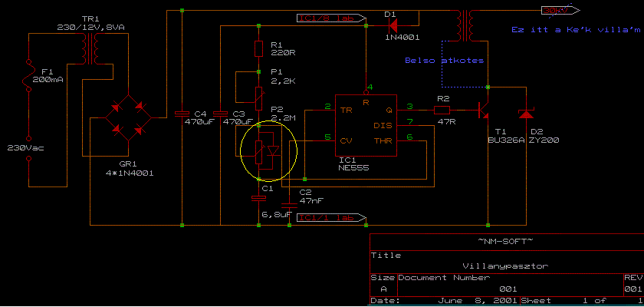Select the C4 470uF capacitor symbol
The image size is (644, 307).
(182, 113)
